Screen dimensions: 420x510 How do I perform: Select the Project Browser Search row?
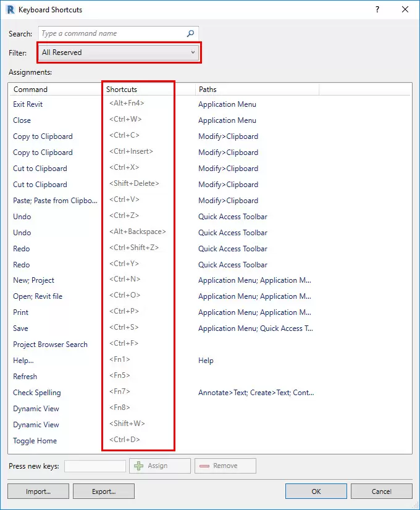(50, 345)
